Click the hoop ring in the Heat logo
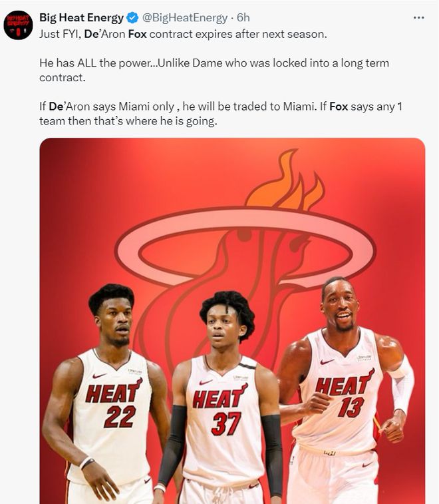The image size is (439, 504). point(245,246)
